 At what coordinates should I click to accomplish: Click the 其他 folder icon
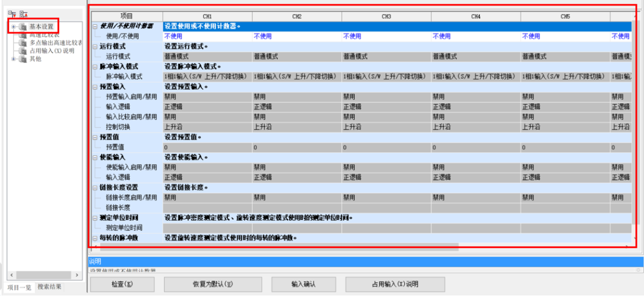[23, 58]
